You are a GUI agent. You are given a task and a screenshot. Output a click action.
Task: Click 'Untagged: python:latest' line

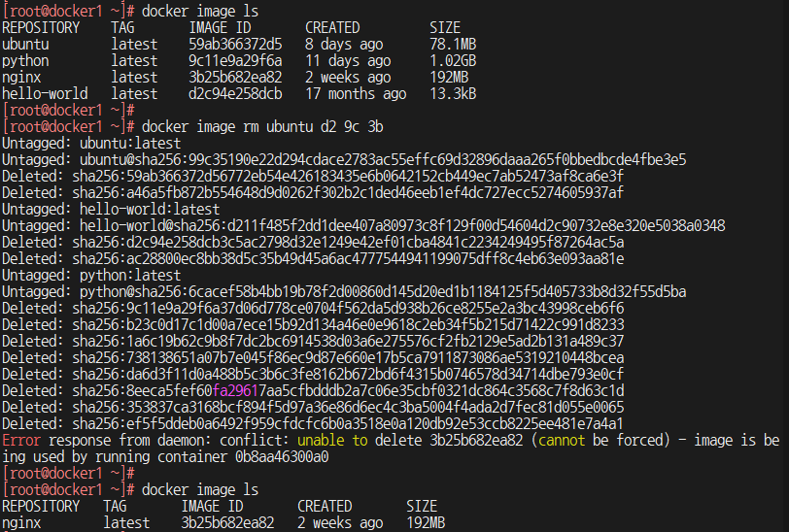click(x=91, y=276)
